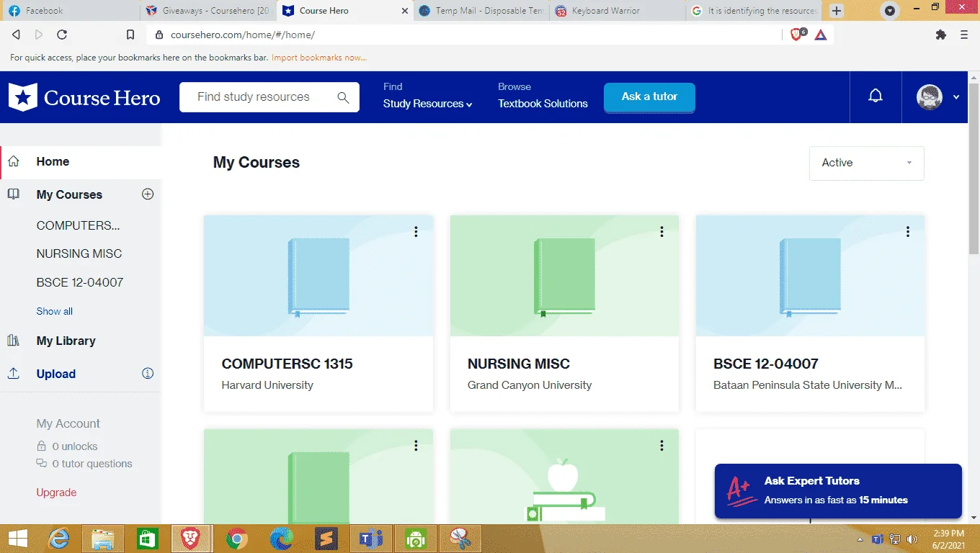Show hidden system tray icons
This screenshot has width=980, height=553.
point(860,539)
